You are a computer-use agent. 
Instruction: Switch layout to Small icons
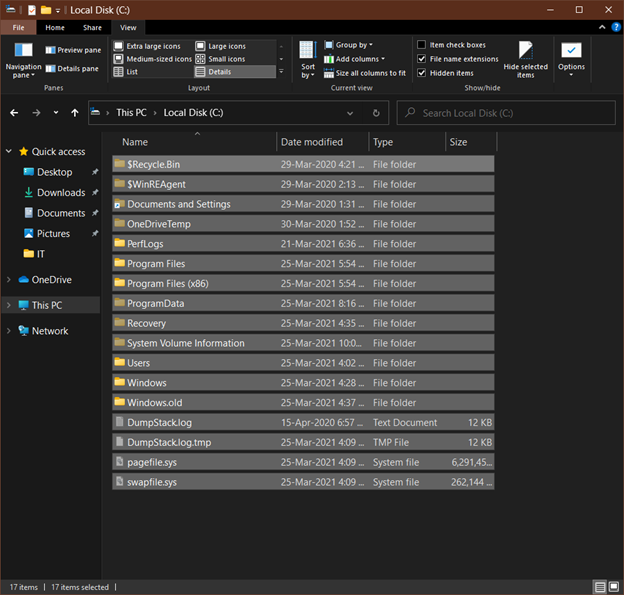[x=220, y=59]
